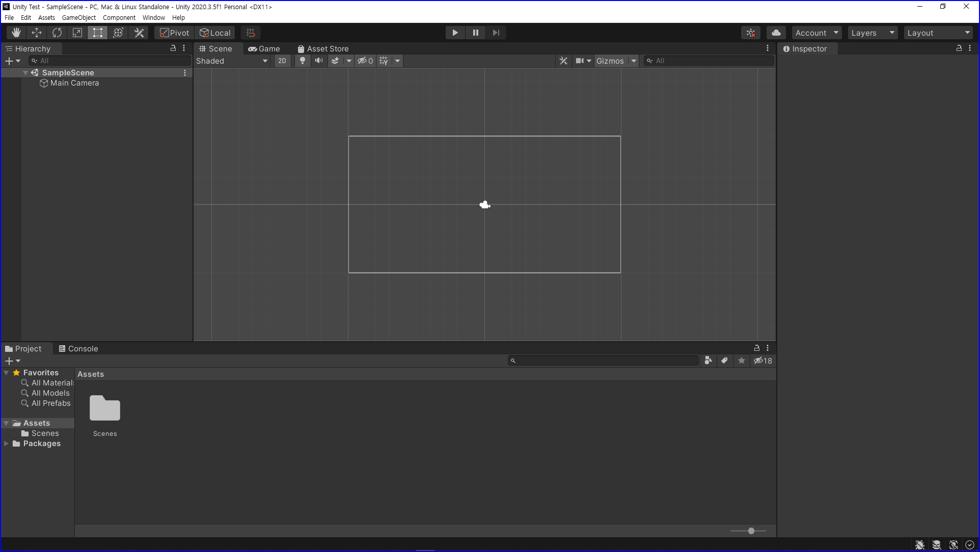Open the Account dropdown
Screen dimensions: 980x552
tap(816, 33)
